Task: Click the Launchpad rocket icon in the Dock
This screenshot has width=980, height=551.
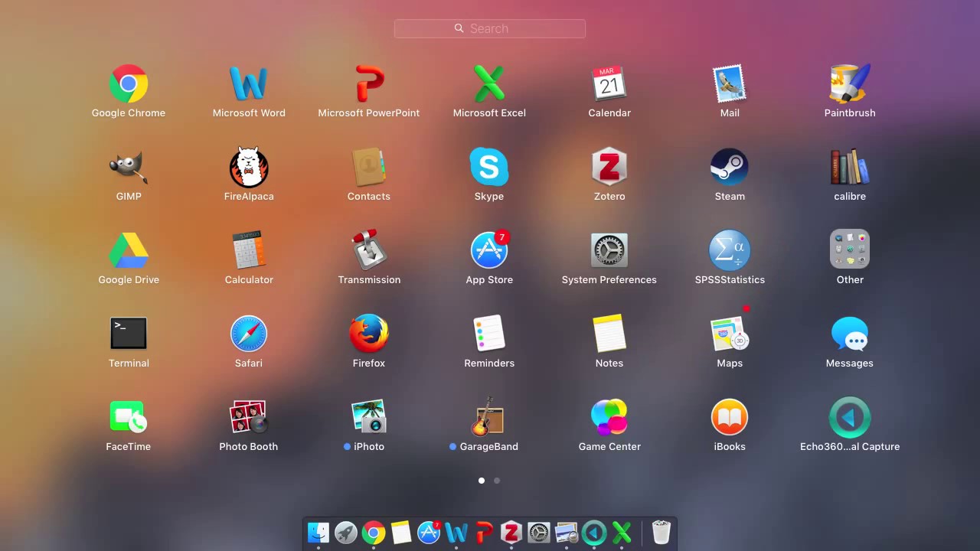Action: pos(346,532)
